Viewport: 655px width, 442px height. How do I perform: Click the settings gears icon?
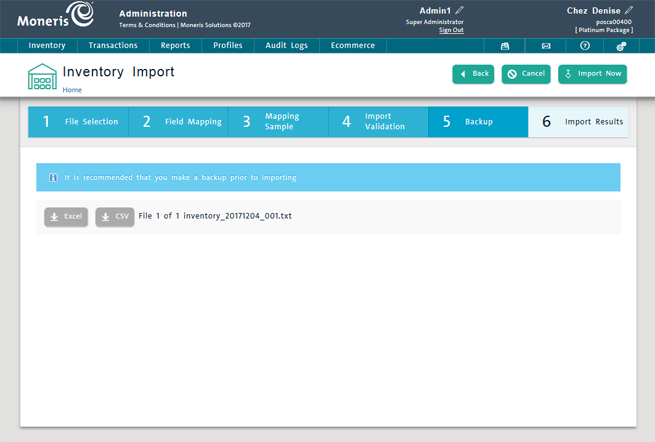coord(621,46)
